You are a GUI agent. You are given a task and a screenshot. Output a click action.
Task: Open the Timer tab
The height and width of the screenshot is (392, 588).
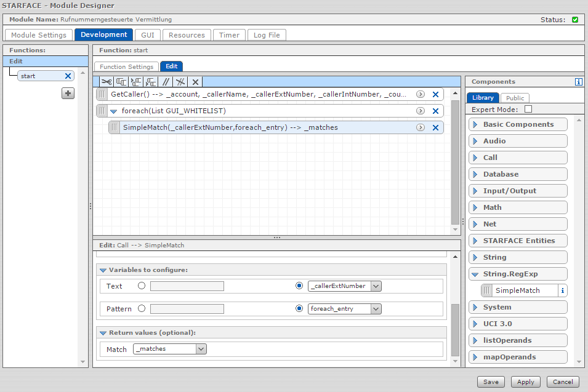[229, 35]
